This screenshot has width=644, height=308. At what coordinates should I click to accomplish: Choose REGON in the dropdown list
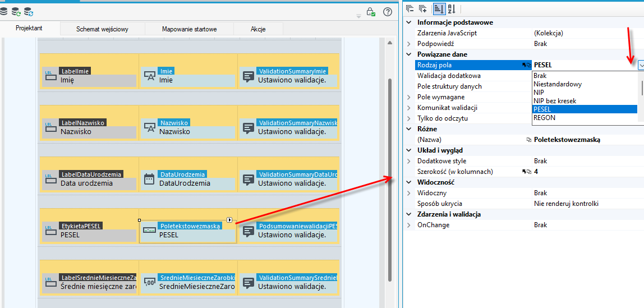coord(585,117)
